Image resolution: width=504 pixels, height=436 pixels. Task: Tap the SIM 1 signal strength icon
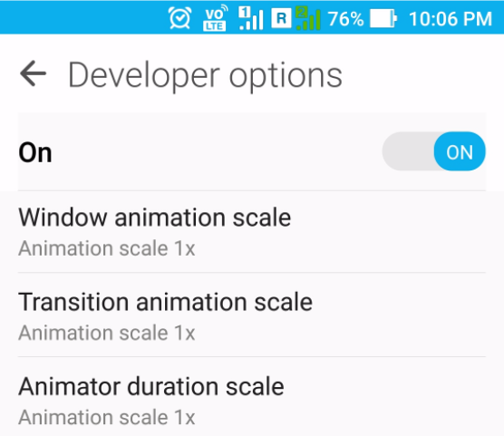(x=251, y=18)
